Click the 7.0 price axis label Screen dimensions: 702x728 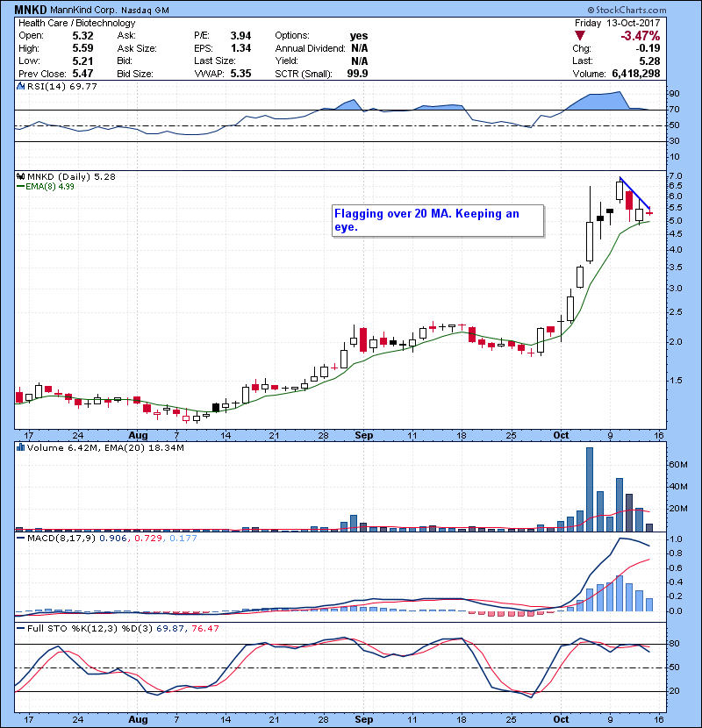(676, 176)
